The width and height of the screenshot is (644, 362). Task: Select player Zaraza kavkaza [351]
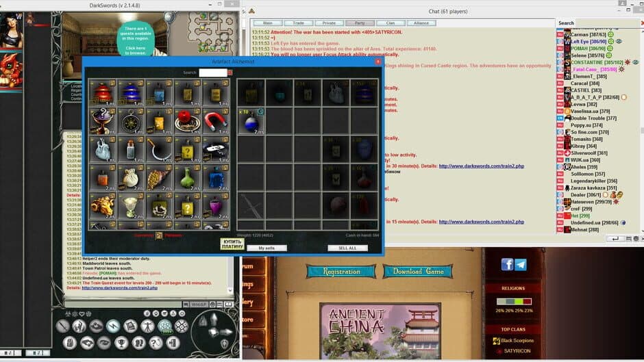click(593, 188)
